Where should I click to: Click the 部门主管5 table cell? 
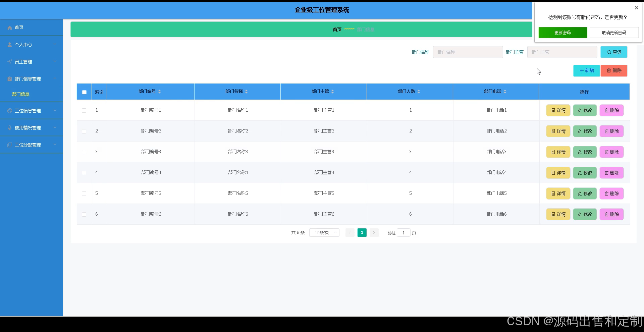pos(324,193)
